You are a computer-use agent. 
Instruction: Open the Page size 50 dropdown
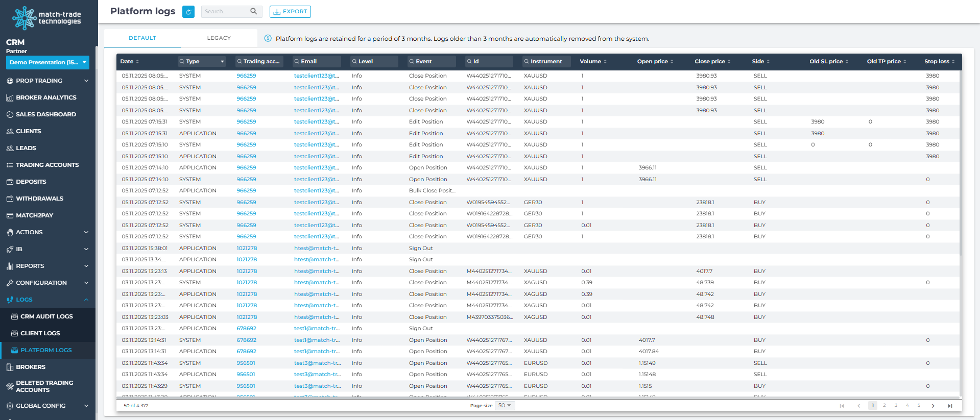point(506,406)
